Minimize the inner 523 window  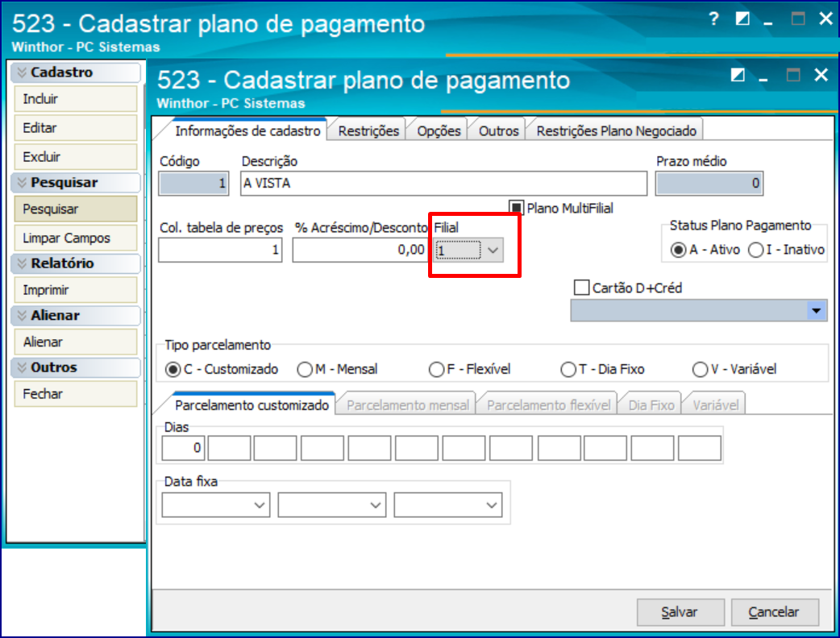coord(763,78)
